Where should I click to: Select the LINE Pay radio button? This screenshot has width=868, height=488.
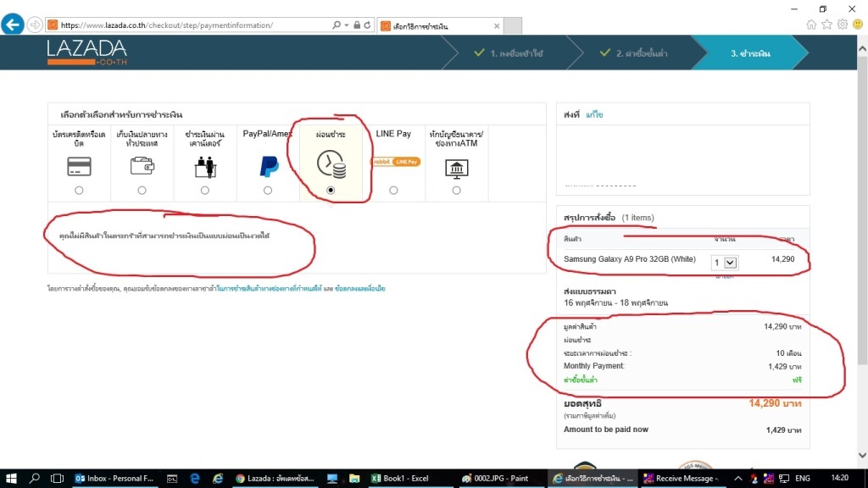pyautogui.click(x=393, y=191)
